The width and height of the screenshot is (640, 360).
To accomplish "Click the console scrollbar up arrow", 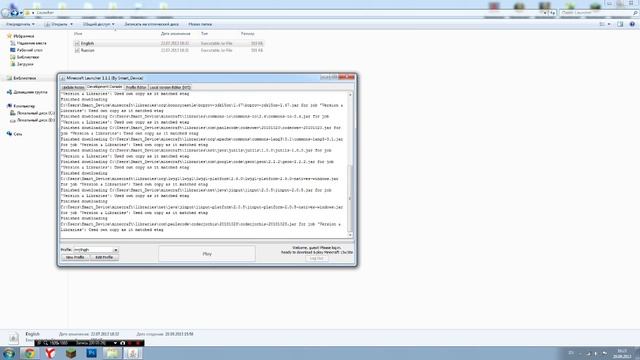I will coord(350,95).
